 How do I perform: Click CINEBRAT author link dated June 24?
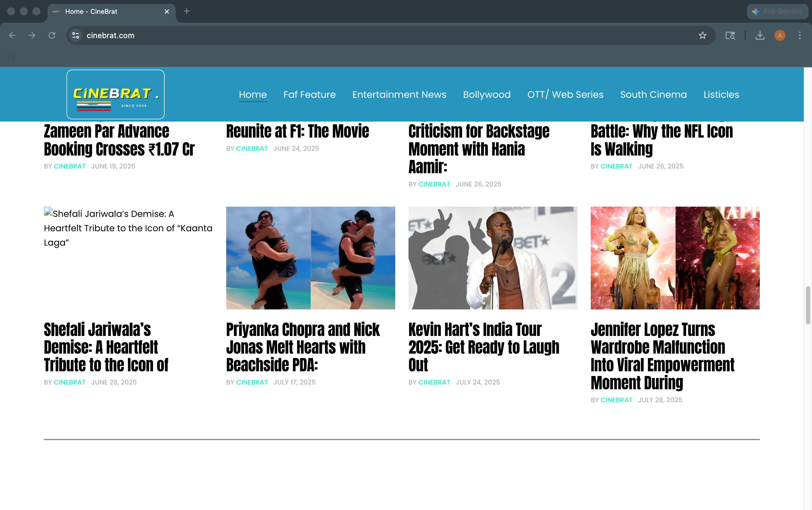coord(252,149)
